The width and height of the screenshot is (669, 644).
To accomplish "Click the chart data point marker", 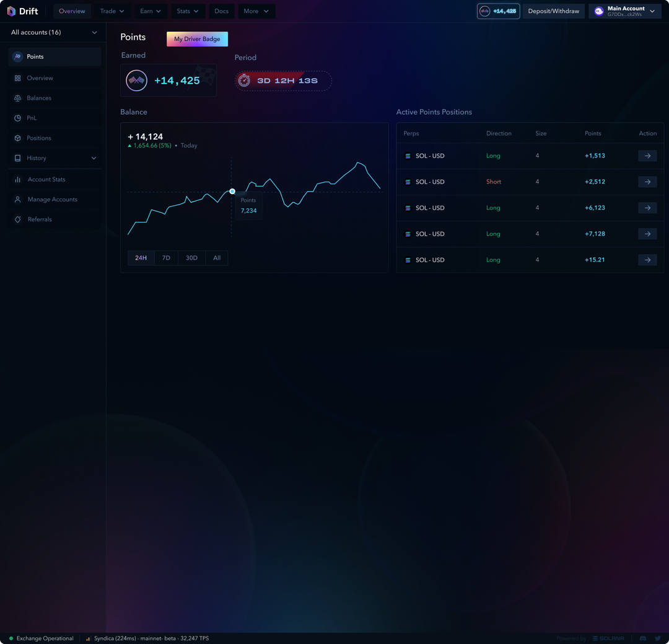I will coord(232,192).
